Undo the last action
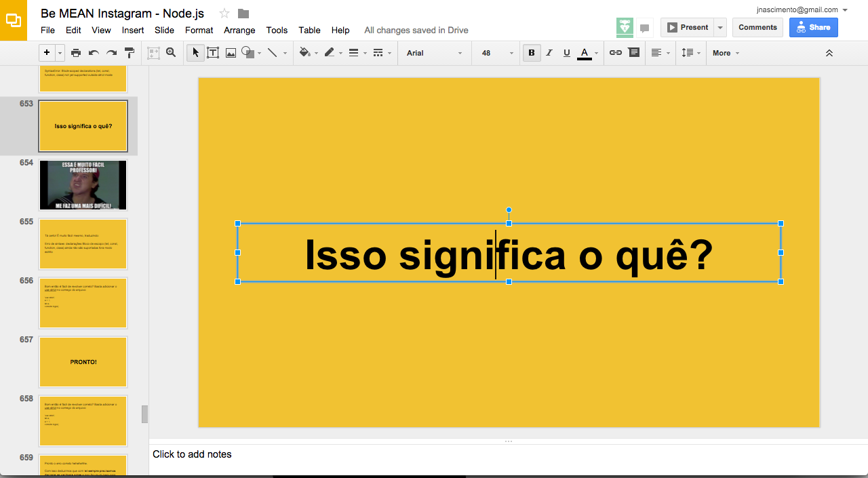Screen dimensions: 868x478 point(94,53)
